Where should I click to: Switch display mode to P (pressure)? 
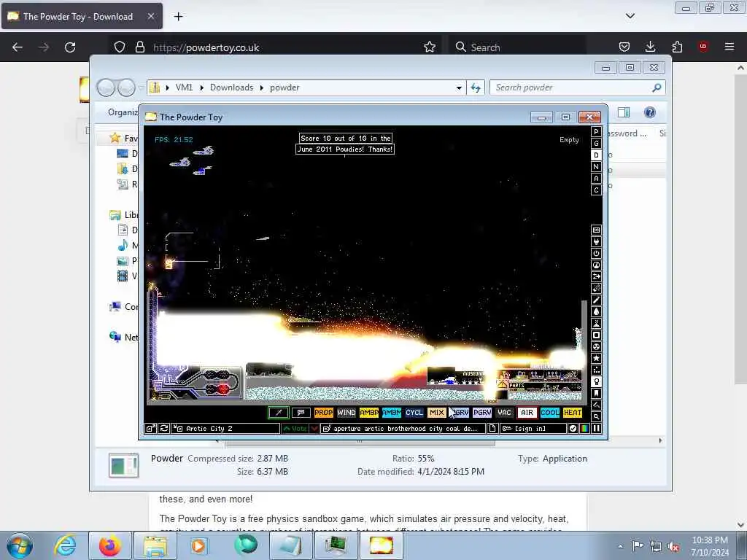click(x=596, y=132)
